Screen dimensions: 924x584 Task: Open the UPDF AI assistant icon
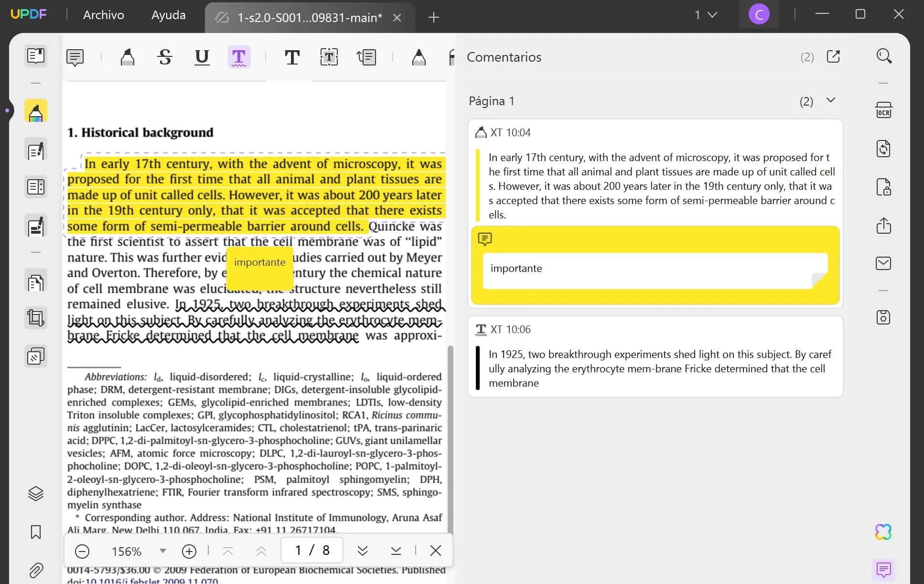pyautogui.click(x=883, y=531)
